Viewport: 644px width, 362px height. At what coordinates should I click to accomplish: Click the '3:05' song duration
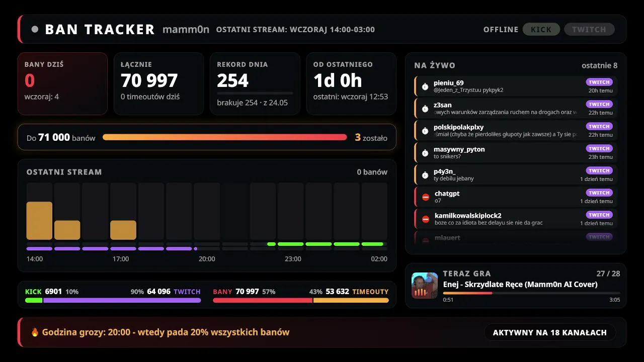[x=615, y=300]
